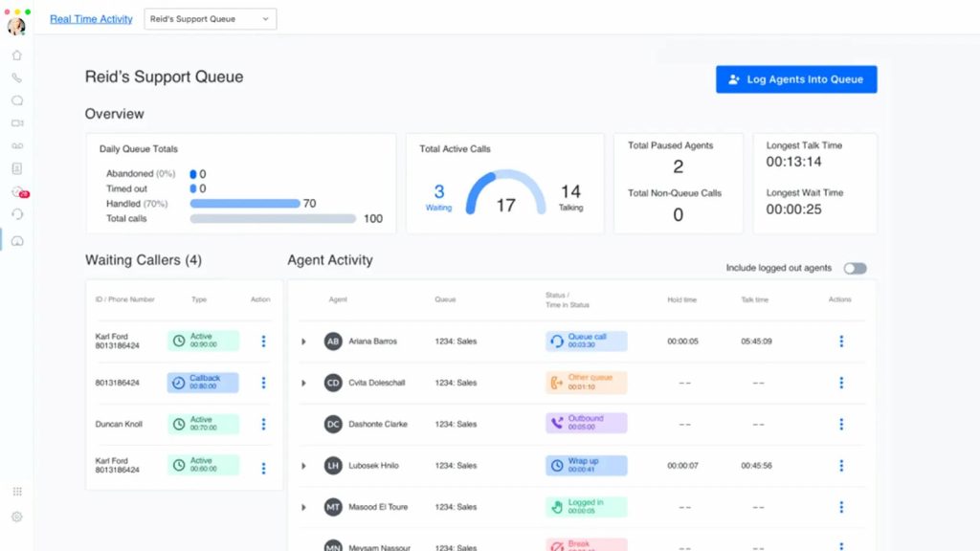This screenshot has height=551, width=980.
Task: Click the Log Agents Into Queue button
Action: 796,79
